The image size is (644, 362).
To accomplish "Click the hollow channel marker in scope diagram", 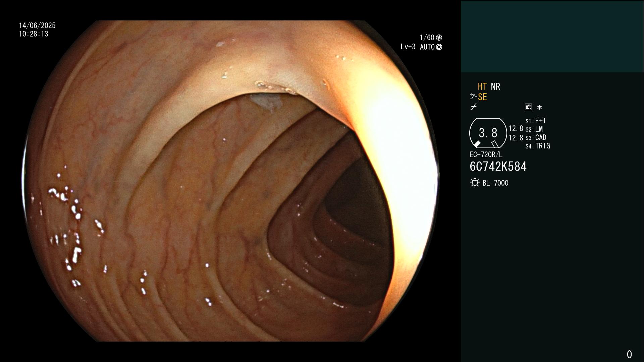I will (x=495, y=144).
